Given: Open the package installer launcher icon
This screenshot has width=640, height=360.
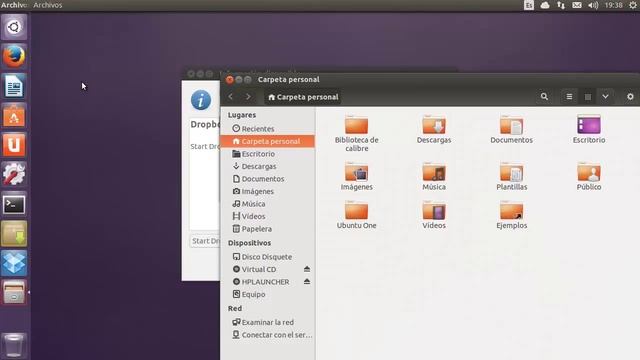Looking at the screenshot, I should (x=14, y=233).
